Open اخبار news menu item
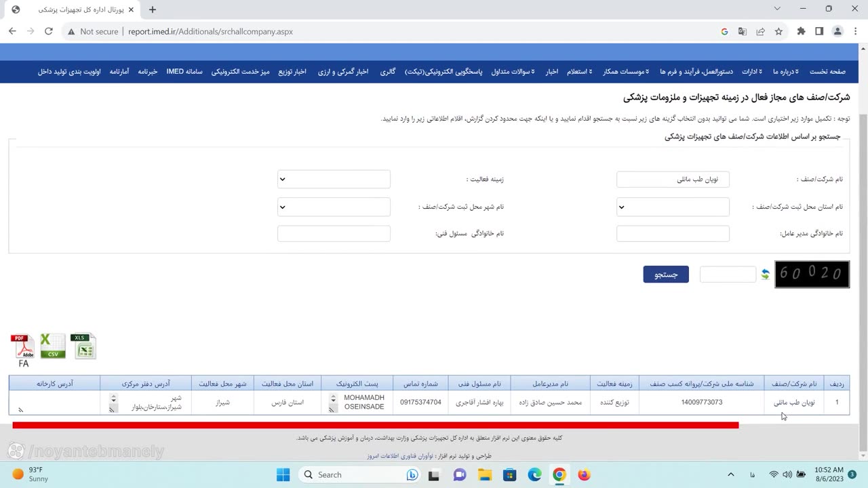The width and height of the screenshot is (868, 488). [552, 72]
